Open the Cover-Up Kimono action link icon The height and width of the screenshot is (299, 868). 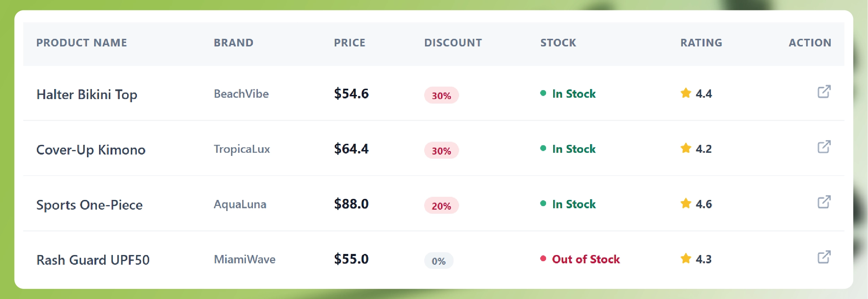[824, 147]
